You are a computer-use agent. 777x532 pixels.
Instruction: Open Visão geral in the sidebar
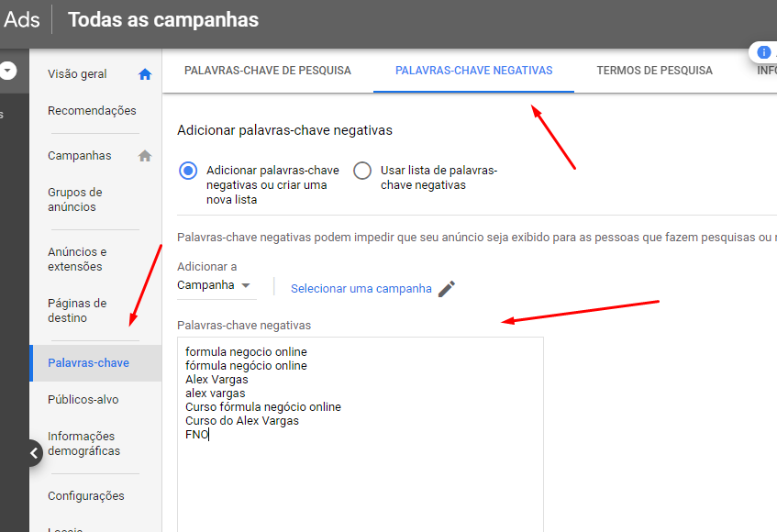[x=77, y=74]
